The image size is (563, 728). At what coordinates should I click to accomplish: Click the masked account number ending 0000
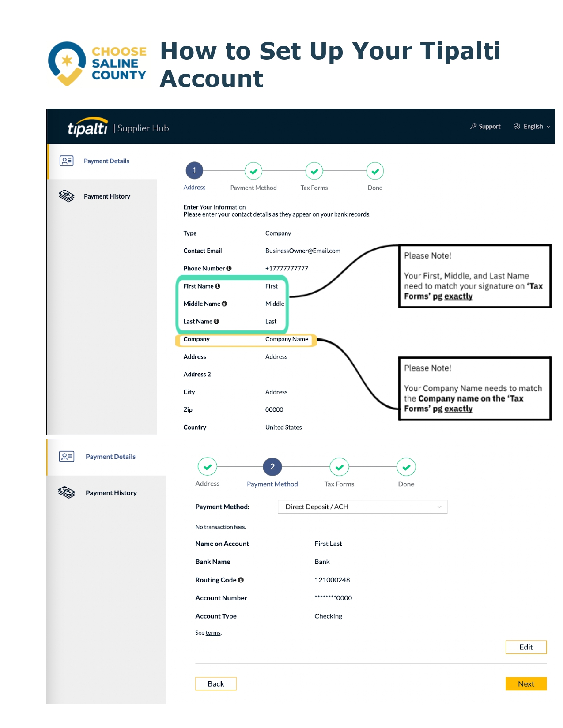[x=333, y=598]
